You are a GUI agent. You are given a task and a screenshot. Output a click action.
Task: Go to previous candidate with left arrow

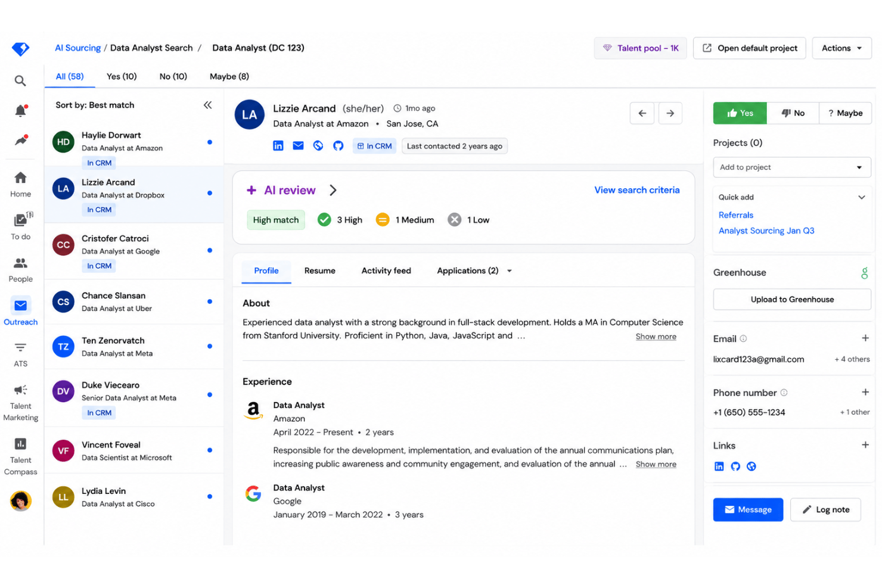click(x=642, y=113)
